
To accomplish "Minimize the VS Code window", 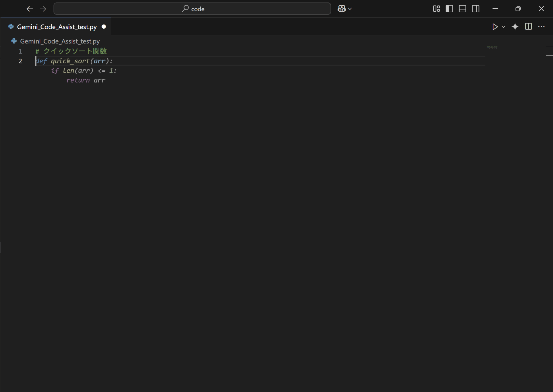I will (495, 9).
